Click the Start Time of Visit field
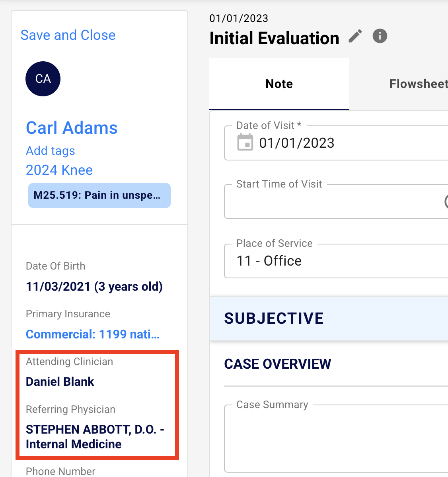 [336, 201]
